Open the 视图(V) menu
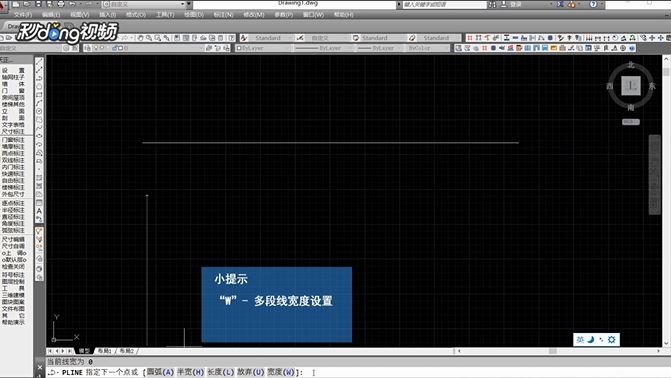671x378 pixels. pyautogui.click(x=80, y=15)
